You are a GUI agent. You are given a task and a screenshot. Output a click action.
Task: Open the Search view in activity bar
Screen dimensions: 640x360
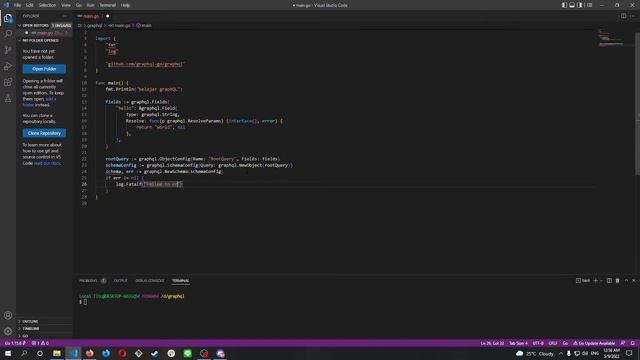tap(8, 34)
